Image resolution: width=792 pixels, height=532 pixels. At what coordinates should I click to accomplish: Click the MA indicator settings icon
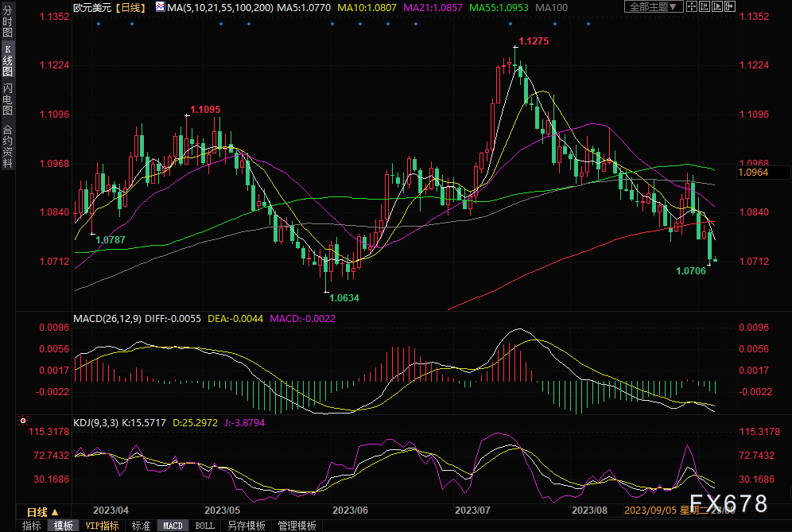[x=161, y=7]
